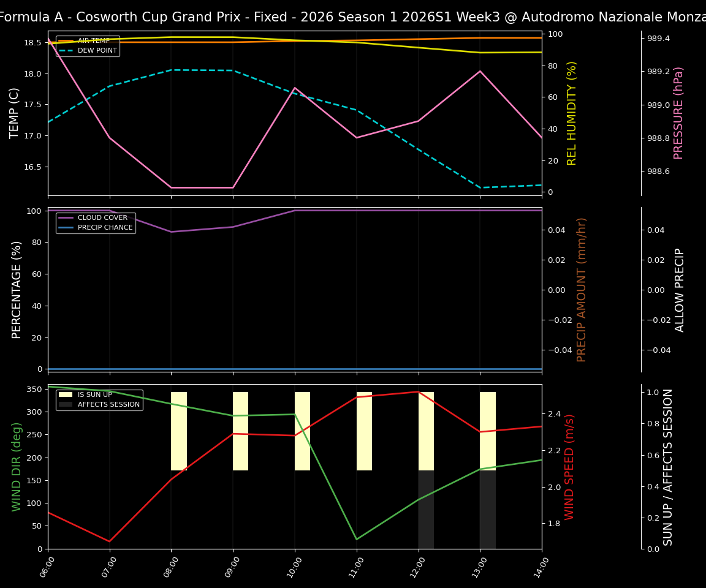Click the yellow sun-up bar at 08:00
The height and width of the screenshot is (588, 706).
tap(178, 429)
